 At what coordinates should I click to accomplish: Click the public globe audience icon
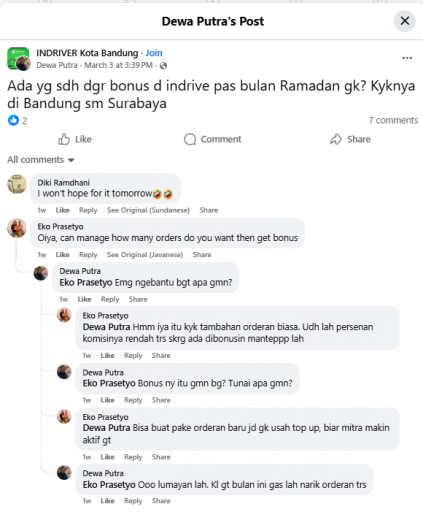(163, 66)
